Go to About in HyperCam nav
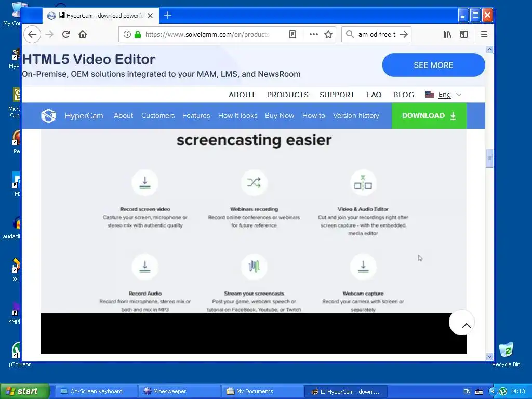Screen dimensions: 532x399 [123, 116]
